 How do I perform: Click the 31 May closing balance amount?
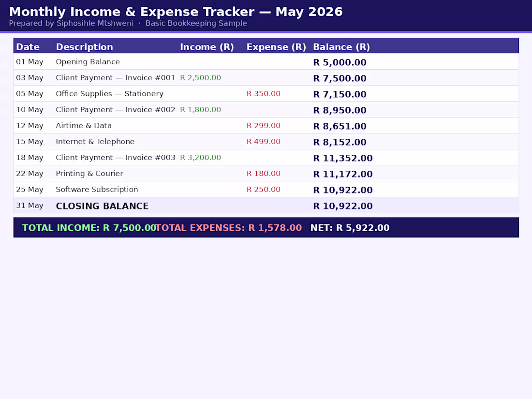[343, 206]
